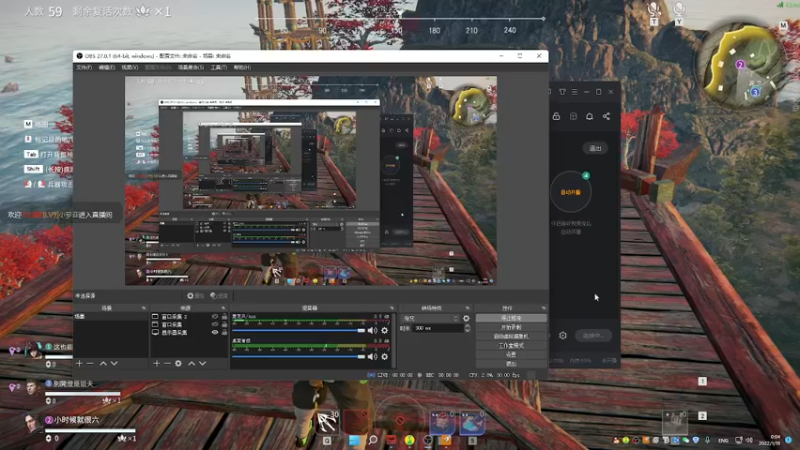This screenshot has height=450, width=800.
Task: Open the OBS 编辑 (Edit) menu
Action: click(107, 67)
